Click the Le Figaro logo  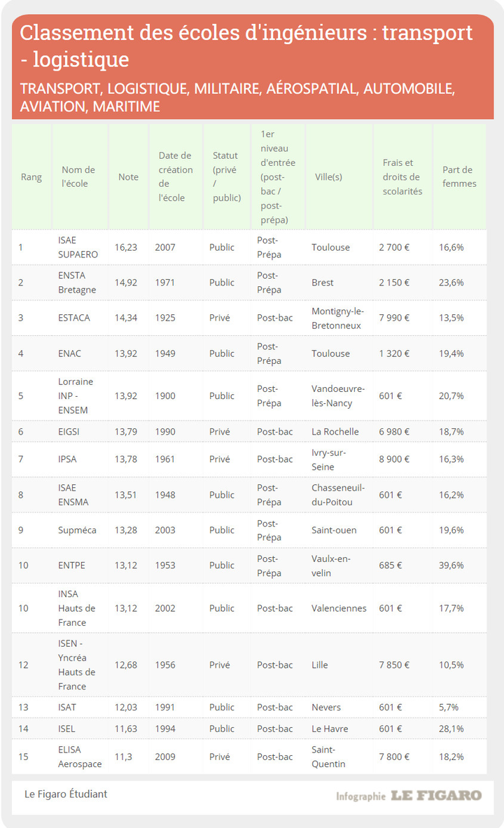tap(435, 796)
